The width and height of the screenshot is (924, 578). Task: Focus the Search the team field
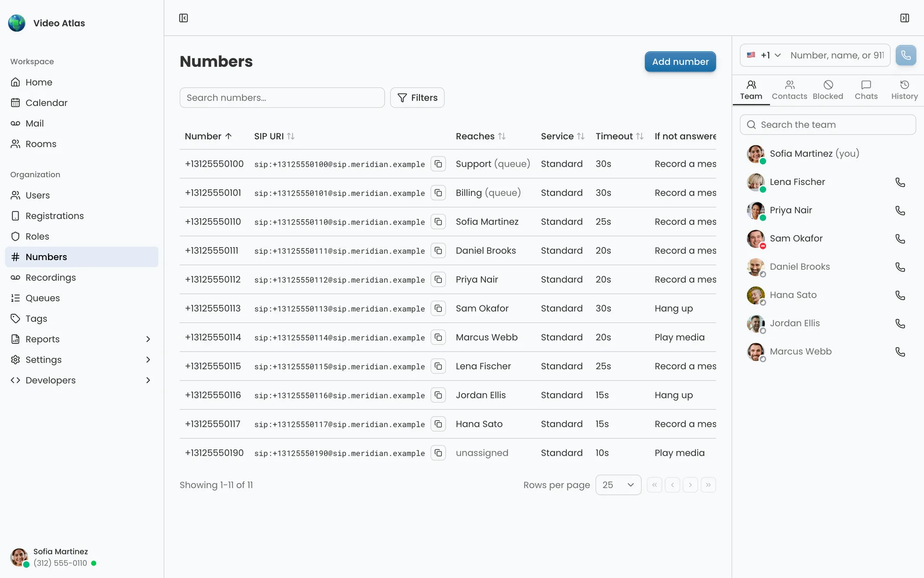pos(828,125)
